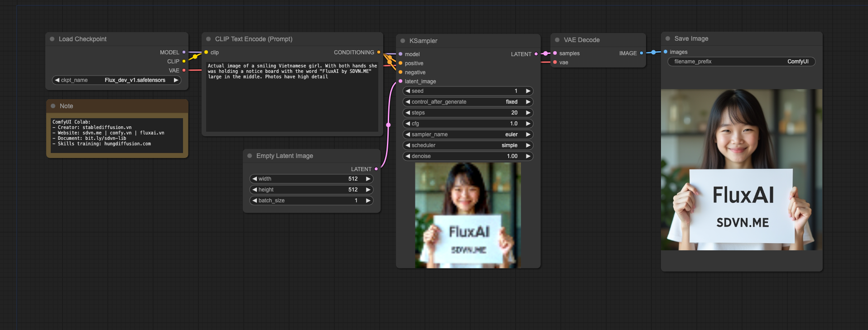Decrease denoise using the left arrow
The image size is (868, 330).
[408, 156]
